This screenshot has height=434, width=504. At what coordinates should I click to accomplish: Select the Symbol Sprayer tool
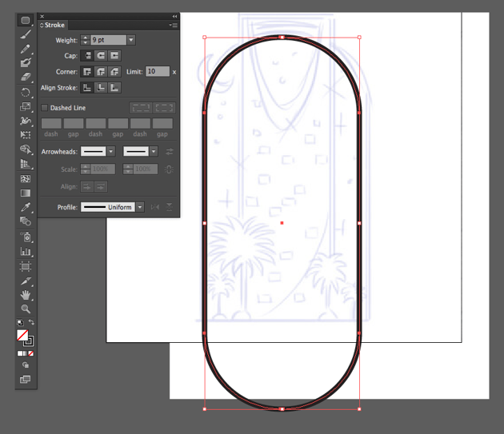[26, 237]
